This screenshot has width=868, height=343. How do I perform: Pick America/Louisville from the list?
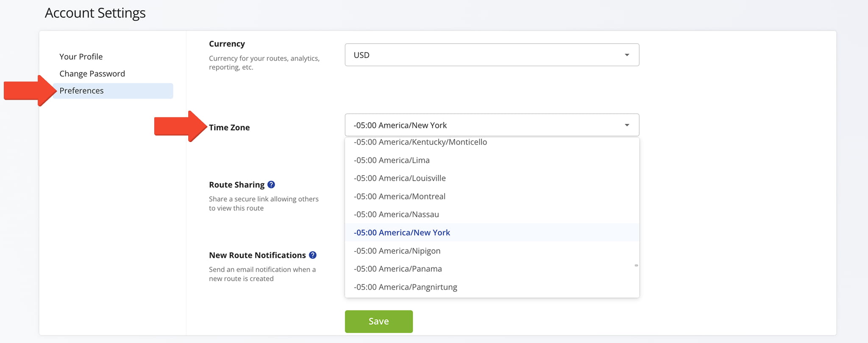399,178
